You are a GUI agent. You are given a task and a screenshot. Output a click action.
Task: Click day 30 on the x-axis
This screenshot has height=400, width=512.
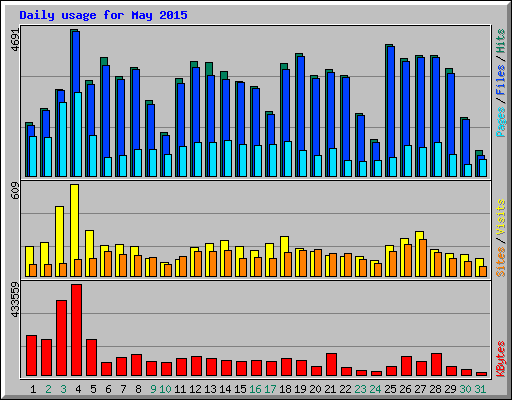click(465, 389)
